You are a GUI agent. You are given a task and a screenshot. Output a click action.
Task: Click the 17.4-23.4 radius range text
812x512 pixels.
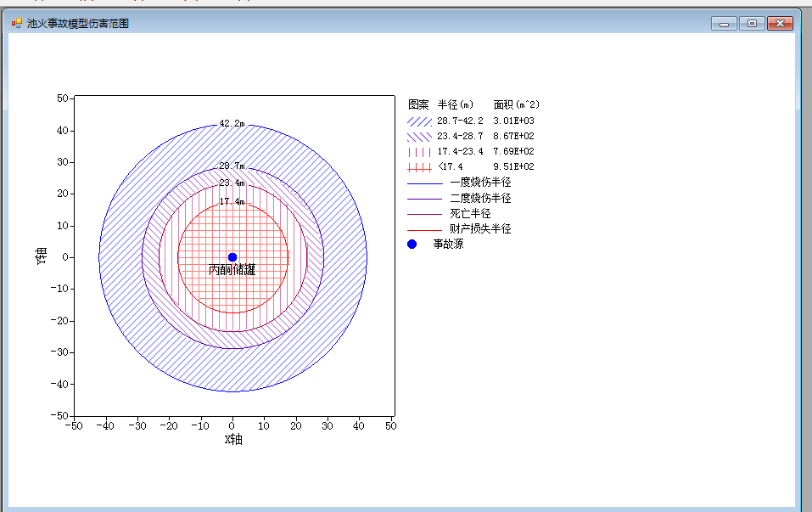pos(460,151)
